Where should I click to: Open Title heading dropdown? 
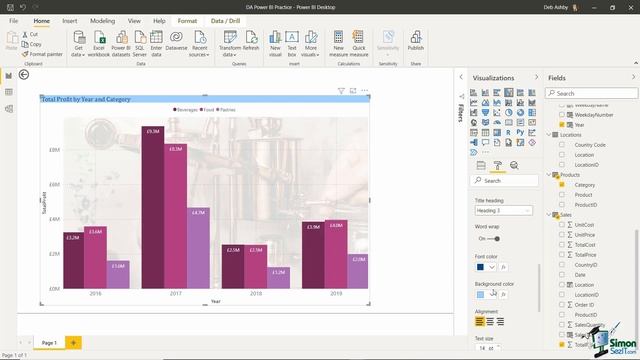point(504,211)
